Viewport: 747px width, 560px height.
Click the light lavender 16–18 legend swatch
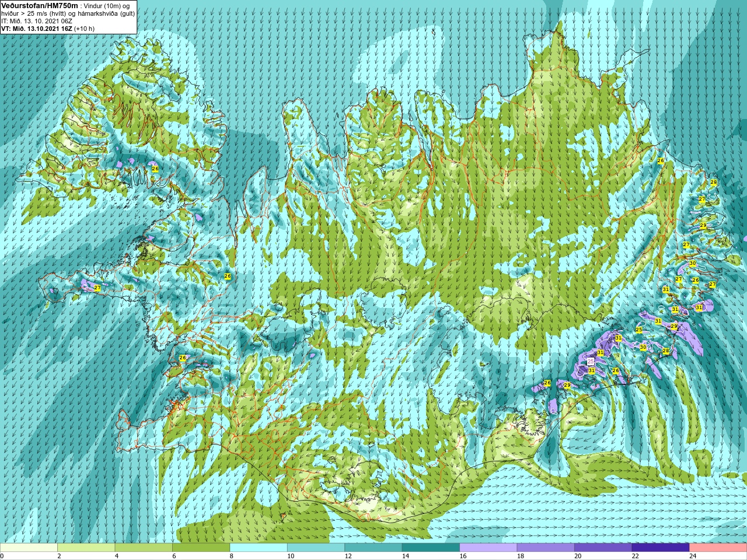[x=488, y=548]
